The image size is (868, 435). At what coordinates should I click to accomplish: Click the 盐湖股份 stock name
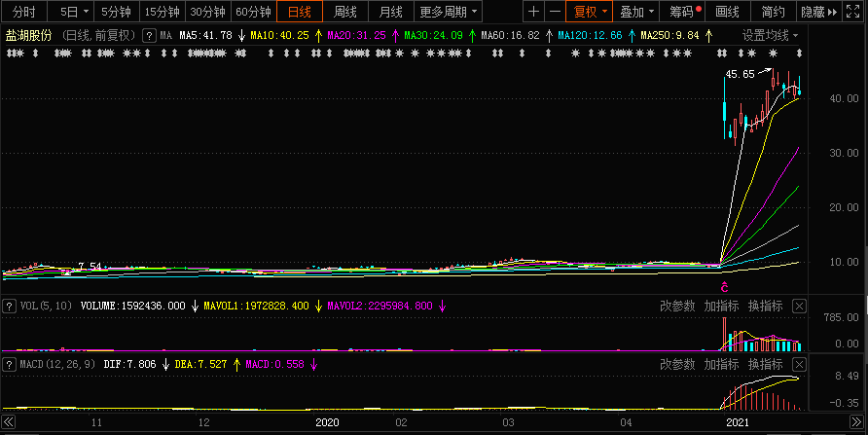[29, 35]
